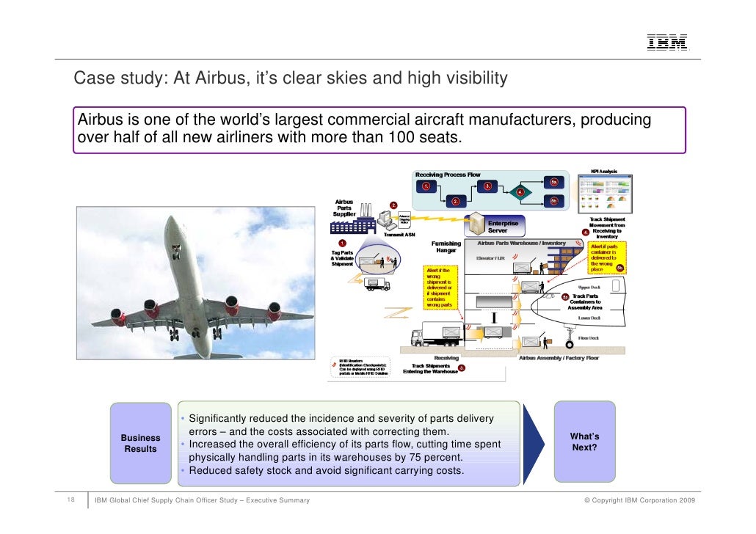
Task: Click the Business Results box
Action: [141, 443]
